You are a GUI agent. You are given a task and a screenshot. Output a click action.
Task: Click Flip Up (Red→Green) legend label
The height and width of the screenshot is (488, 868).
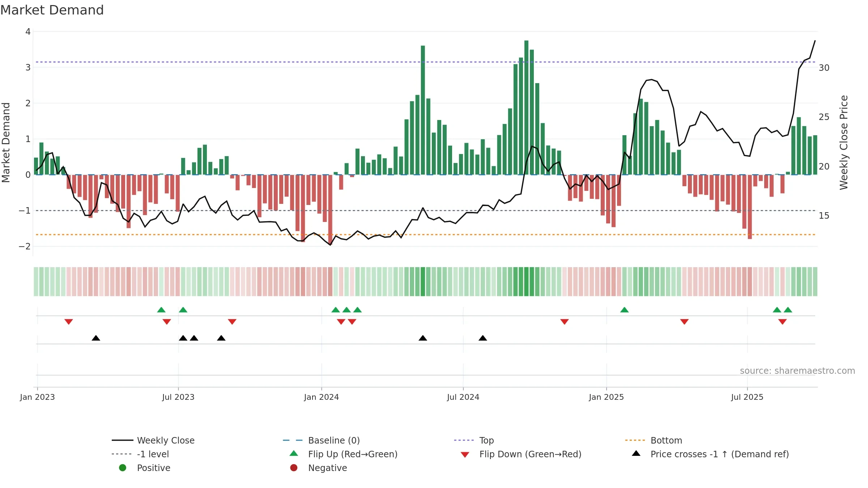(x=353, y=454)
